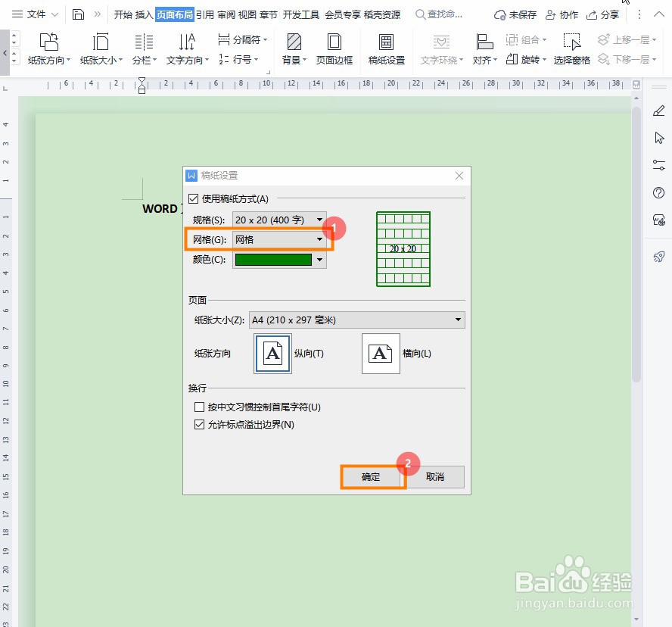Click the cursor select icon in right sidebar
Image resolution: width=672 pixels, height=627 pixels.
pyautogui.click(x=658, y=138)
